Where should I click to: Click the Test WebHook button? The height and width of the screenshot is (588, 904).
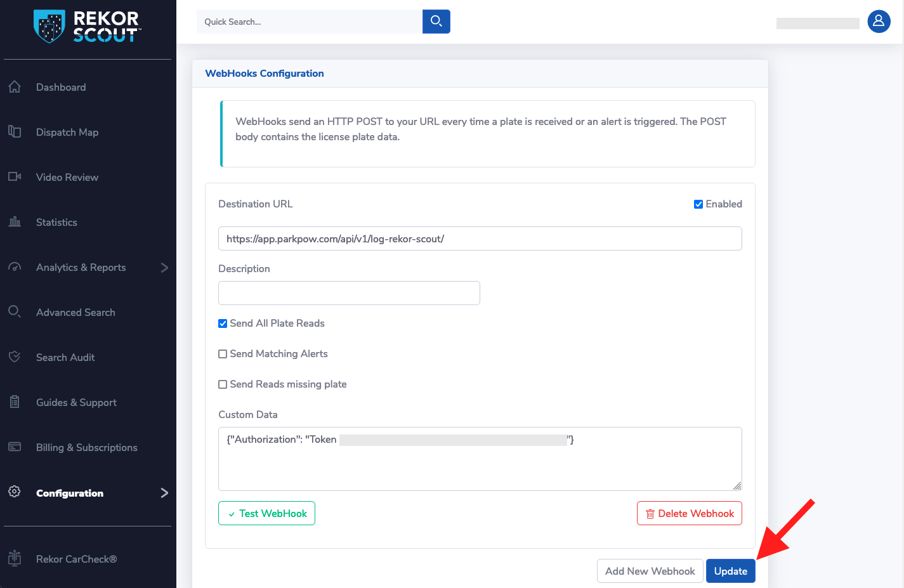click(266, 513)
